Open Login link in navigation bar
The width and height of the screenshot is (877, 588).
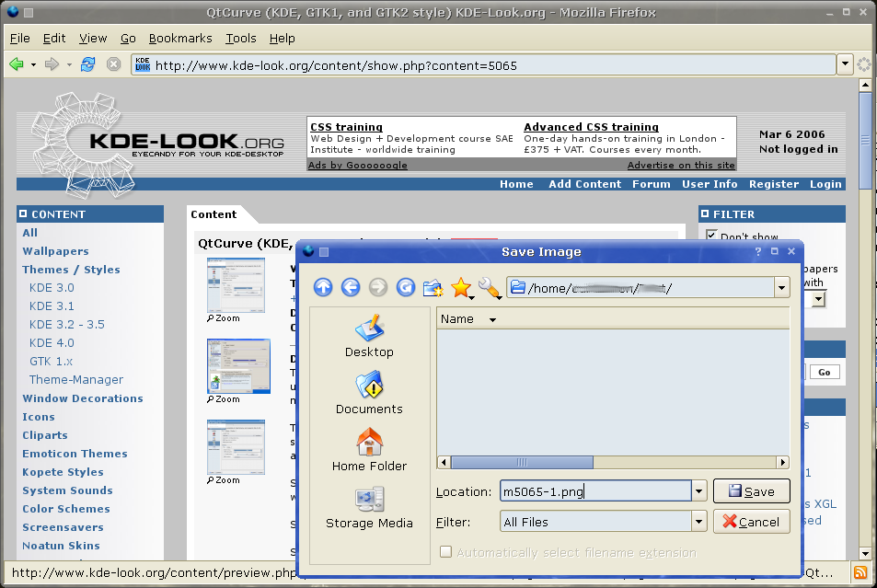(x=825, y=184)
